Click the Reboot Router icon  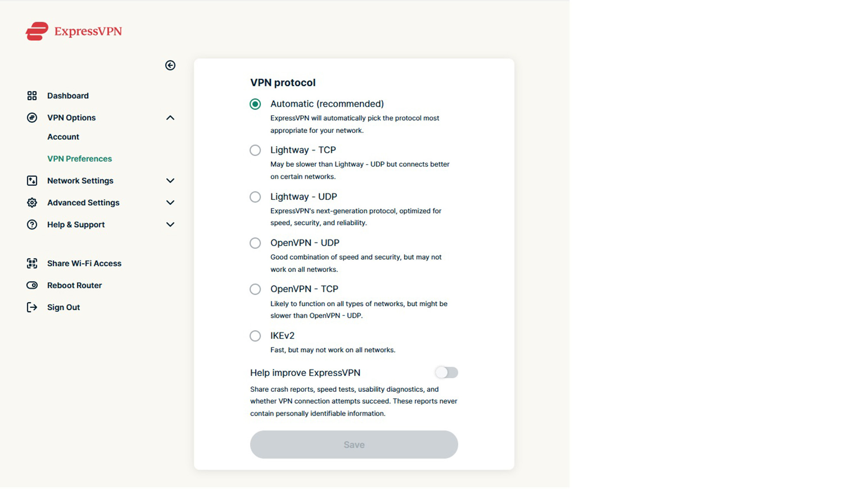pyautogui.click(x=32, y=285)
